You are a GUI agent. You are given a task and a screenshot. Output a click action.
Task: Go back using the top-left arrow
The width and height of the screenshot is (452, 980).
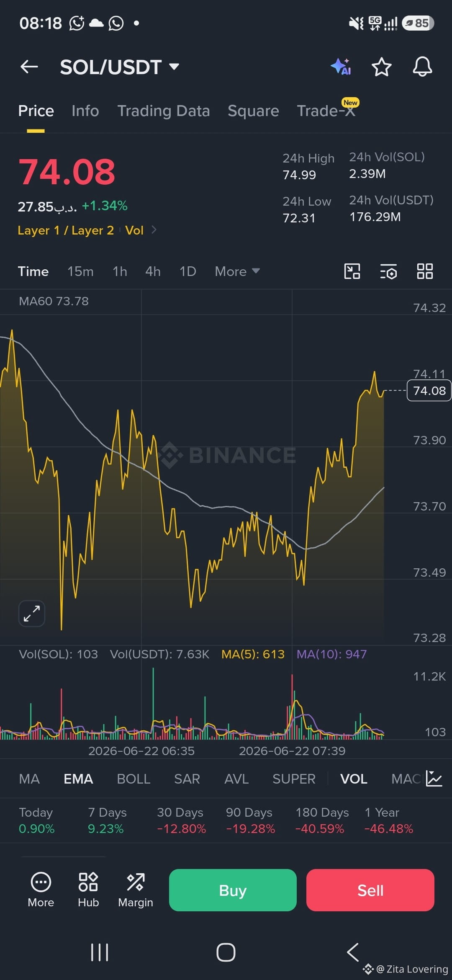[x=29, y=67]
